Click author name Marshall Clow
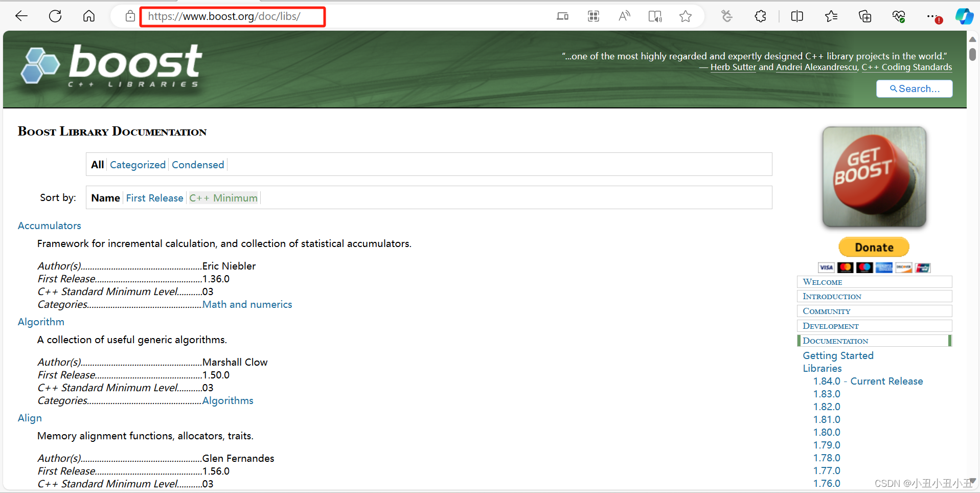 tap(235, 362)
